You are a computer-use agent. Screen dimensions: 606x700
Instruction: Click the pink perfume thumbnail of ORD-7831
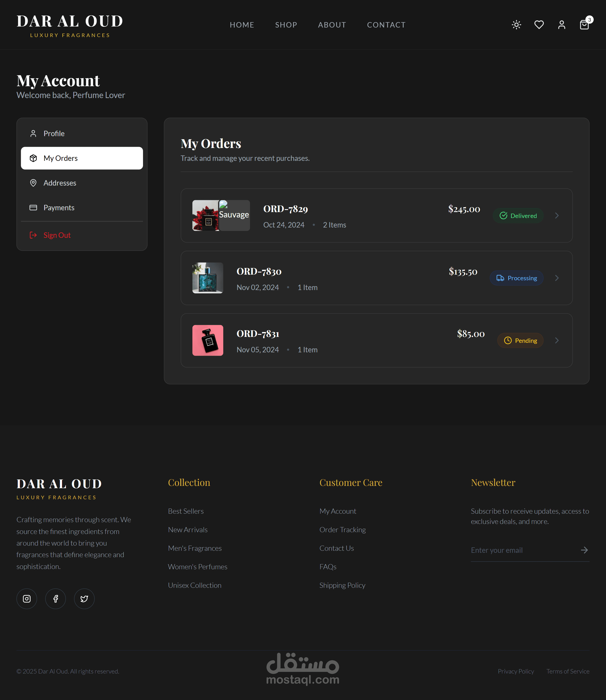pos(208,340)
